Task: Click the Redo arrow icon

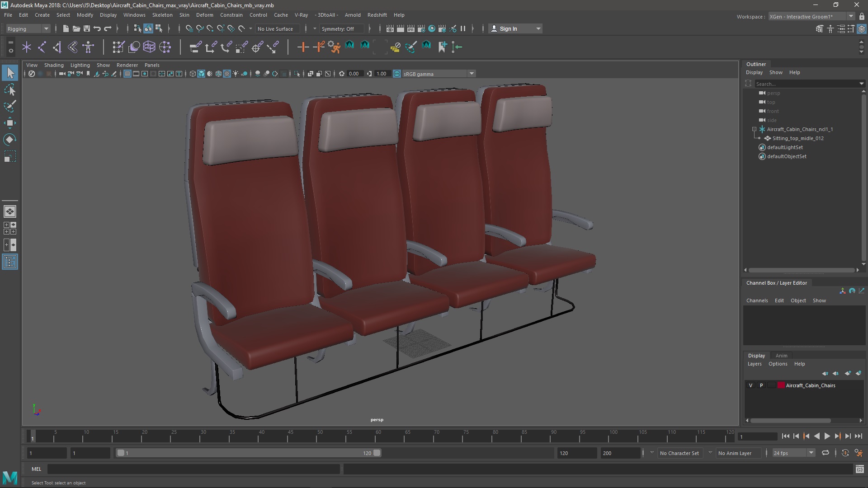Action: [108, 28]
